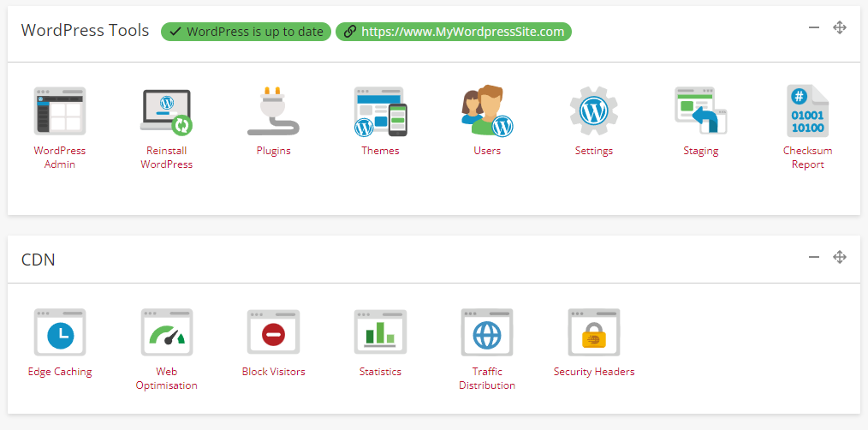Click the CDN panel move handle
868x430 pixels.
coord(840,257)
